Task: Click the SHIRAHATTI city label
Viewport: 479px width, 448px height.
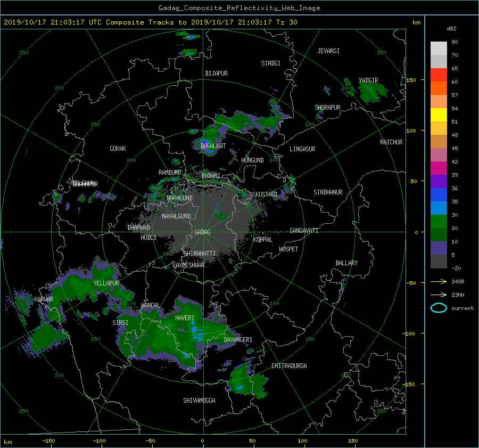Action: coord(200,254)
